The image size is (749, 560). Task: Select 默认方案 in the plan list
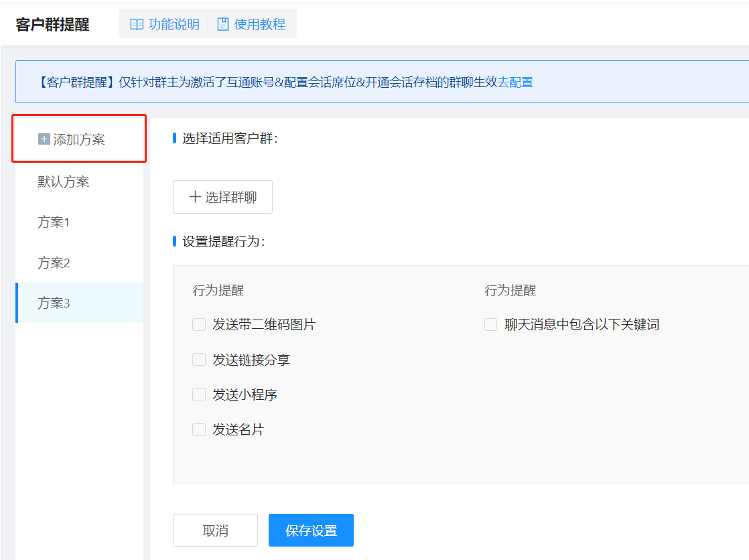79,182
